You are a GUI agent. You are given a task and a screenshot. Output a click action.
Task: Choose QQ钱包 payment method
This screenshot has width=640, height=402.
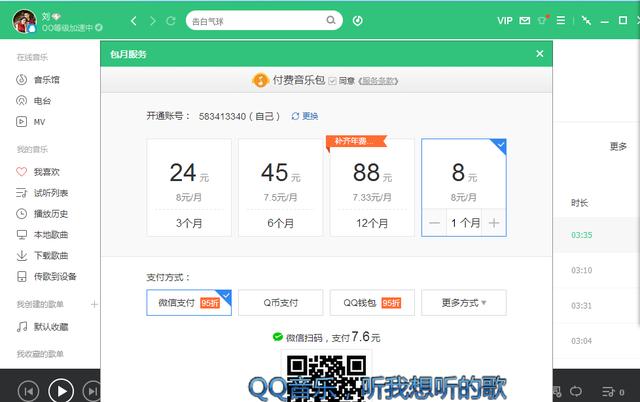point(372,302)
